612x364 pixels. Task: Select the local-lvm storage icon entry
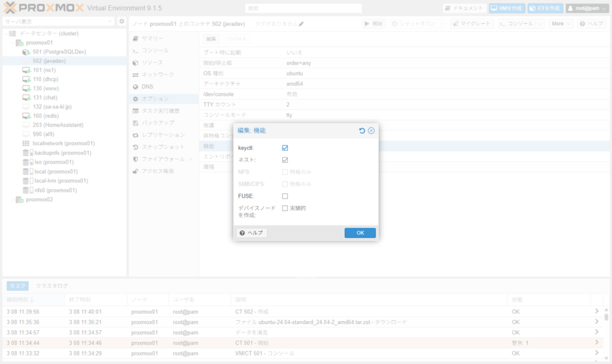click(26, 181)
